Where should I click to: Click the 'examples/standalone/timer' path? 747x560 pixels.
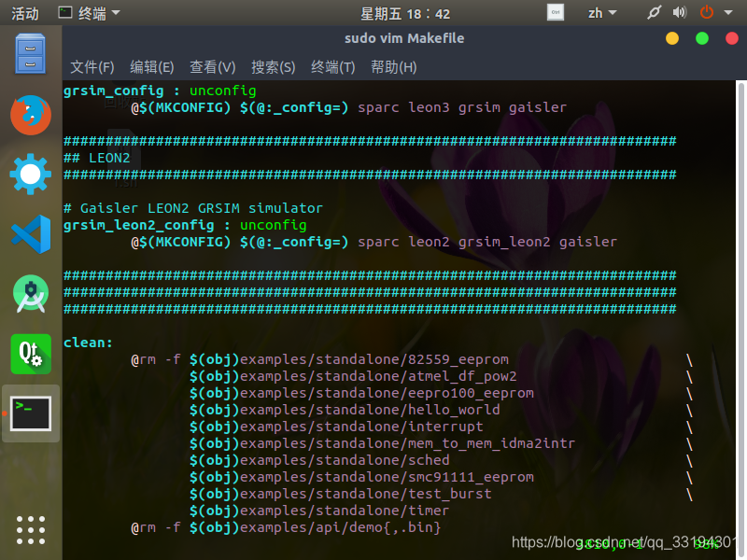click(x=345, y=511)
